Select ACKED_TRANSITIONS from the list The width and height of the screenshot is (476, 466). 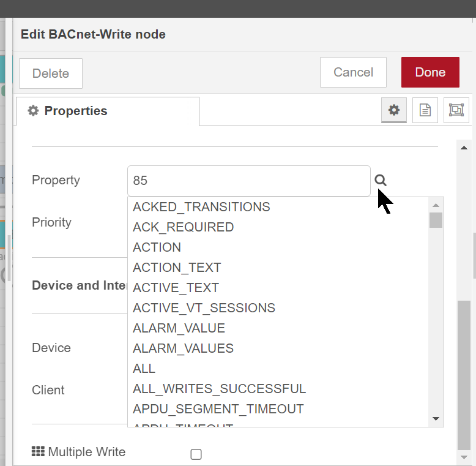[x=278, y=207]
